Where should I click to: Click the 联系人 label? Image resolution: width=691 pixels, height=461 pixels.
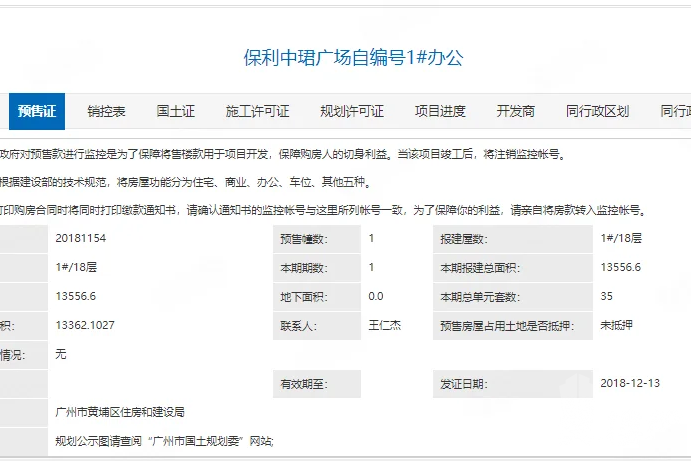point(298,326)
